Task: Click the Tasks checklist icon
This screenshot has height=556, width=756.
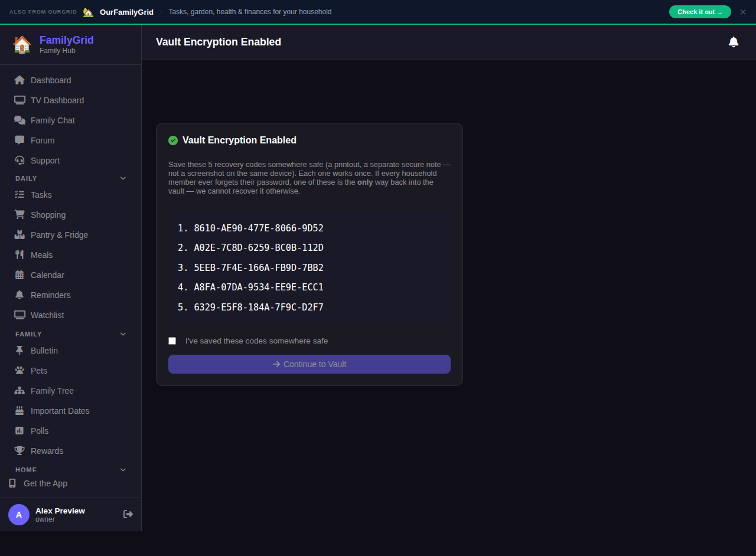Action: pyautogui.click(x=19, y=195)
